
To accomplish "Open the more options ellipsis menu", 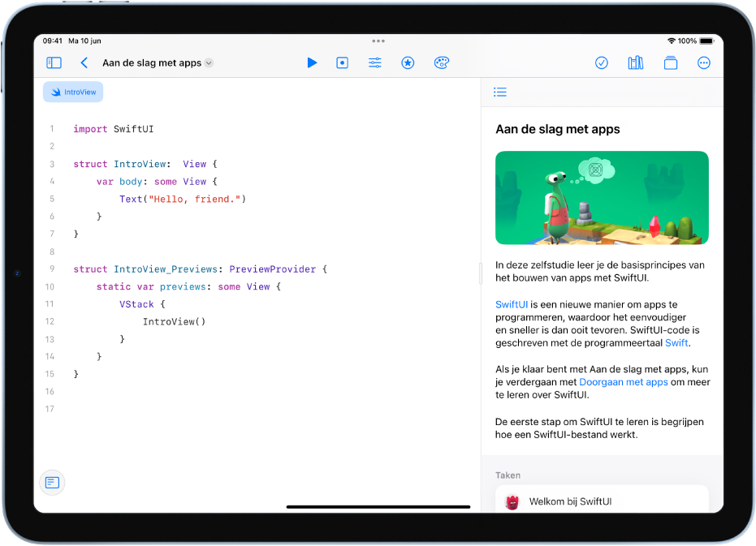I will (704, 62).
